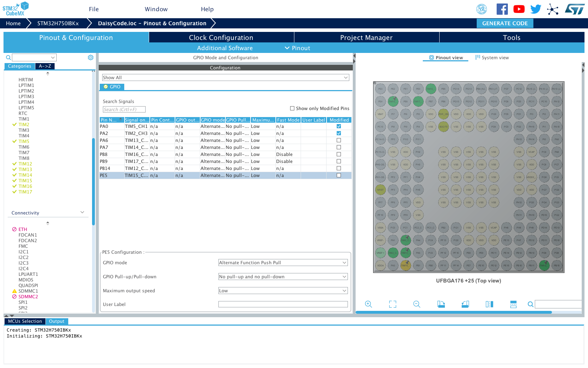Click the peripheral search magnifier icon
Image resolution: width=588 pixels, height=368 pixels.
tap(8, 57)
